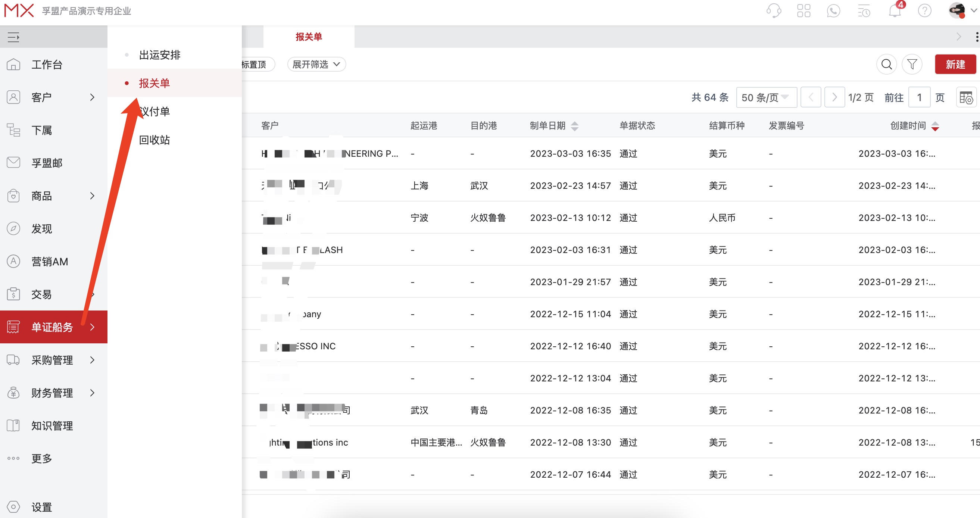Screen dimensions: 980x518
Task: Select the 发现 discover icon in sidebar
Action: click(13, 228)
